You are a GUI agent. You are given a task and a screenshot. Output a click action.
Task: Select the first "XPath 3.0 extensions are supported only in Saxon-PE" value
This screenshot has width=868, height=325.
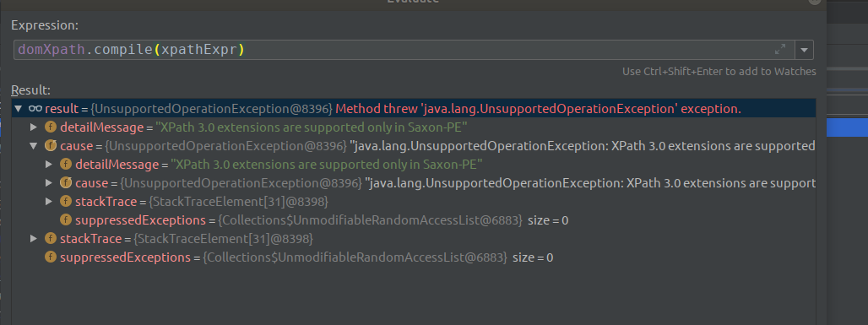click(312, 127)
